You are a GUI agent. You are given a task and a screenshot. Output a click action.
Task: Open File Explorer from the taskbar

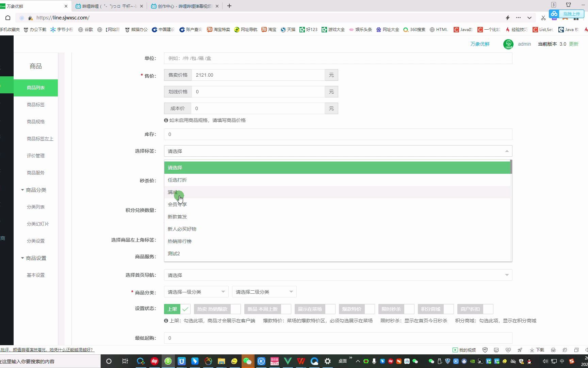222,361
